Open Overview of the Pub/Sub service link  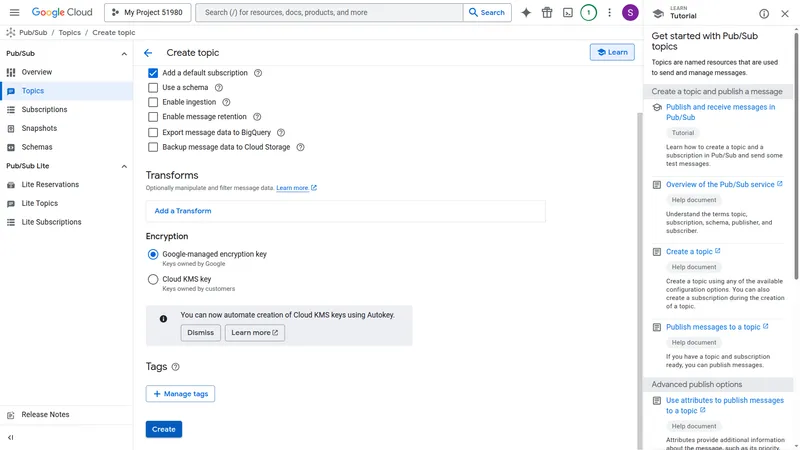[x=724, y=184]
